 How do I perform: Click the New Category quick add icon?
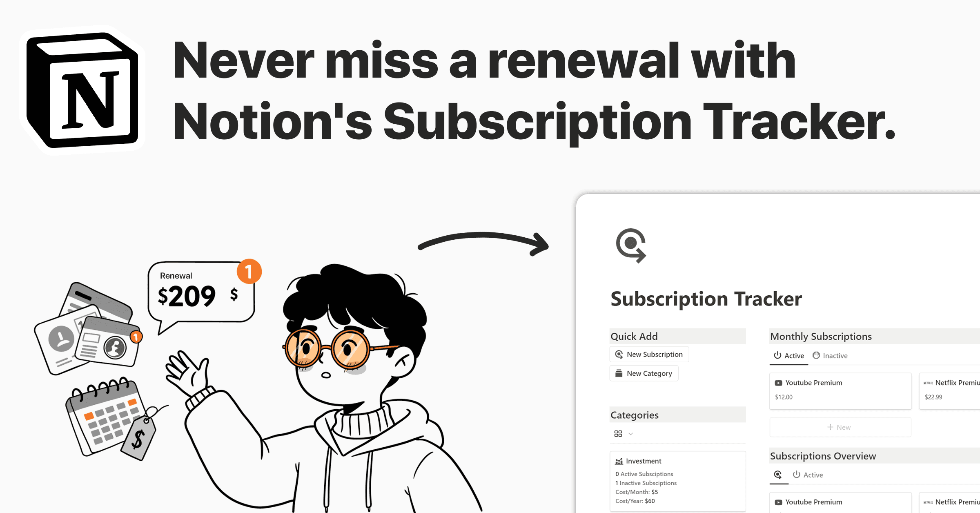point(619,373)
